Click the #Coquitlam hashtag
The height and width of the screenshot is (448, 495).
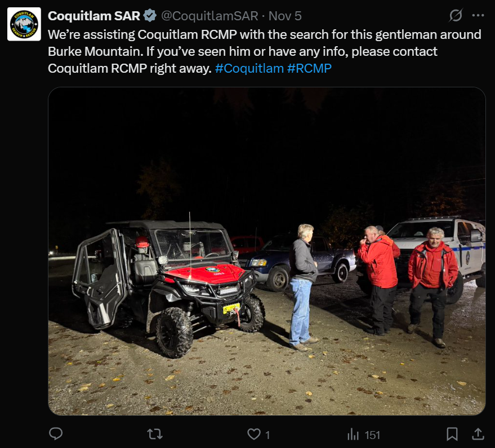[249, 69]
